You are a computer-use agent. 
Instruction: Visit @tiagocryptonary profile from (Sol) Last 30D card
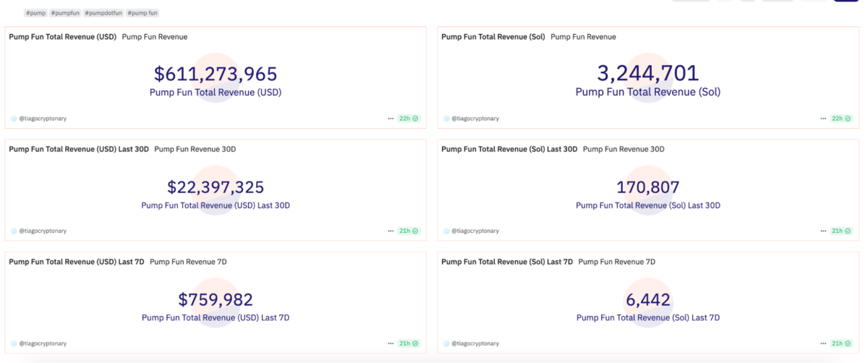pos(475,231)
